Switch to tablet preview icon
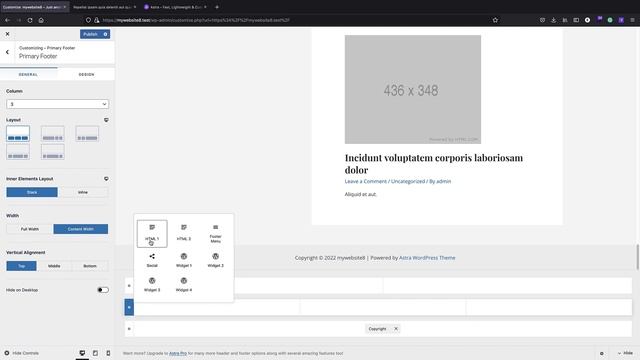Image resolution: width=640 pixels, height=360 pixels. (x=95, y=353)
